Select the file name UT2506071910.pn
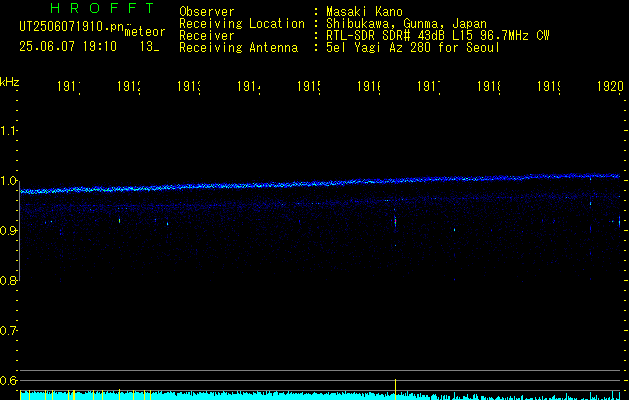This screenshot has width=629, height=400. (x=71, y=26)
